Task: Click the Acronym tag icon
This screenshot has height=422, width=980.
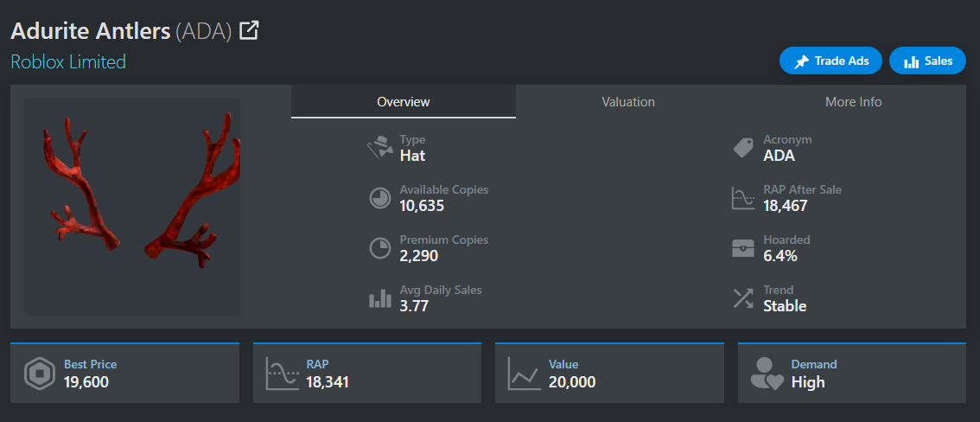Action: 743,148
